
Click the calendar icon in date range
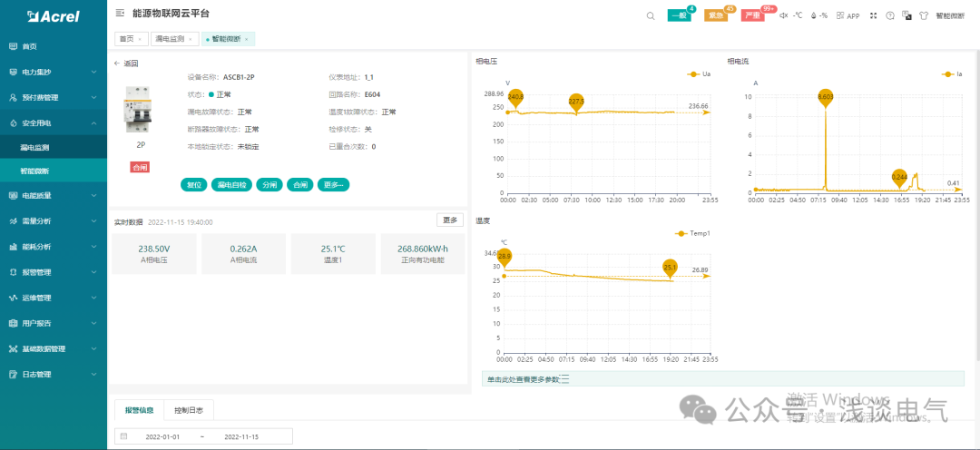pos(123,436)
